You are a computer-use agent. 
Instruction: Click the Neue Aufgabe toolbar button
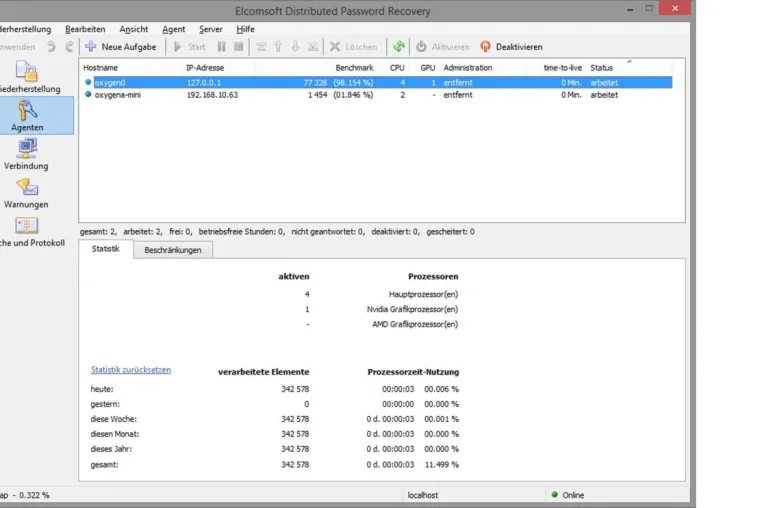point(121,47)
